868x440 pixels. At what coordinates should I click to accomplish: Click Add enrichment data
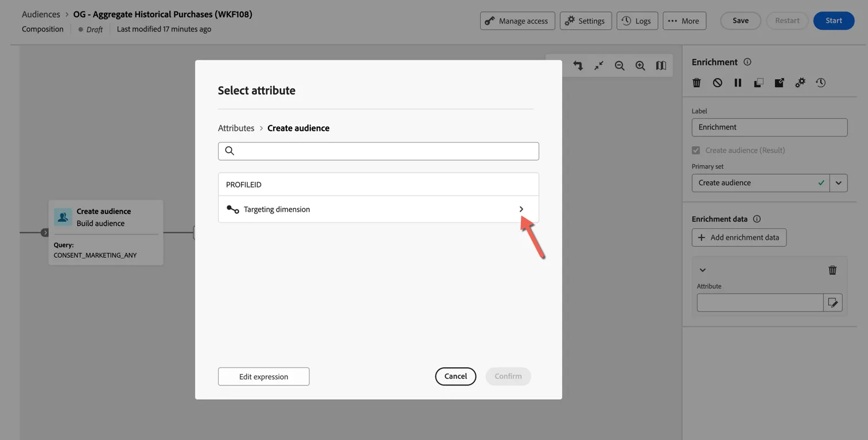click(739, 237)
